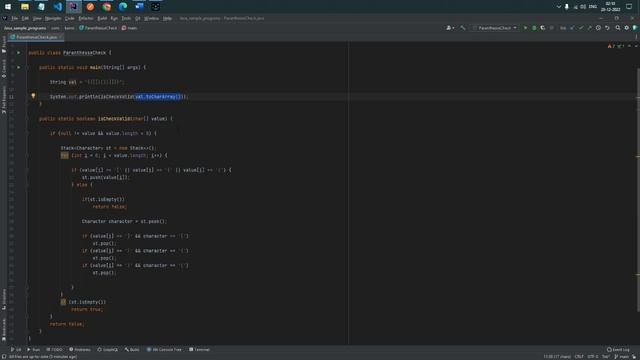Click the 'return false;' line at method end
Image resolution: width=640 pixels, height=360 pixels.
[67, 324]
